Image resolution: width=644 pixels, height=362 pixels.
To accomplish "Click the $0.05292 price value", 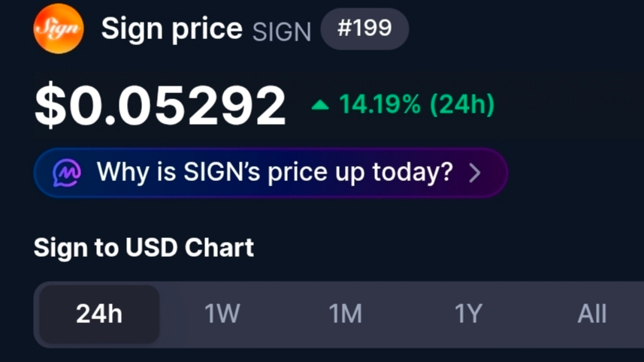I will tap(160, 105).
